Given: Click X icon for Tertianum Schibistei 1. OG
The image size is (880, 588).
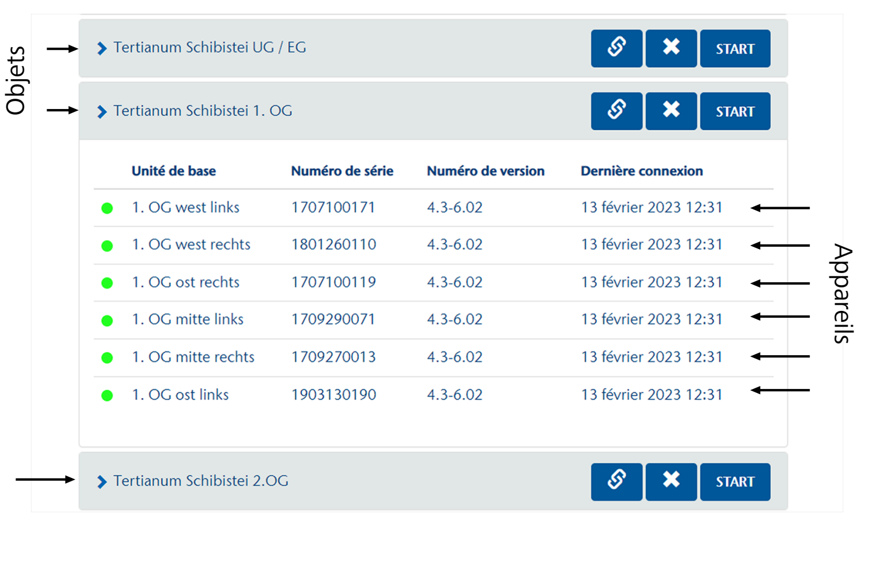Looking at the screenshot, I should (671, 111).
